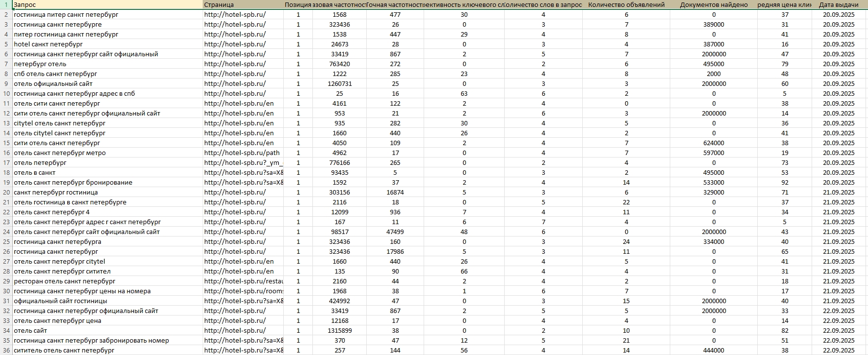Click the "Количество объявлений" header cell
Viewport: 868px width, 355px height.
click(x=626, y=5)
